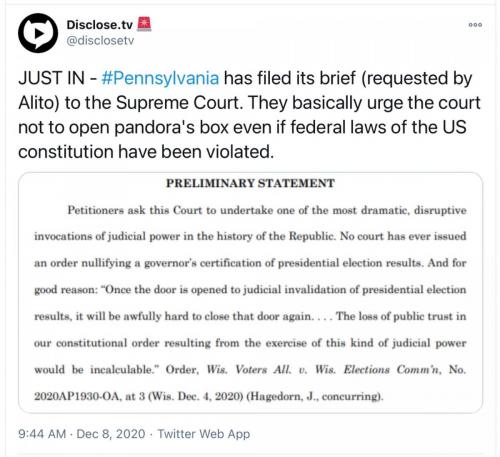
Task: Open the @disclosetv handle link
Action: pos(100,40)
